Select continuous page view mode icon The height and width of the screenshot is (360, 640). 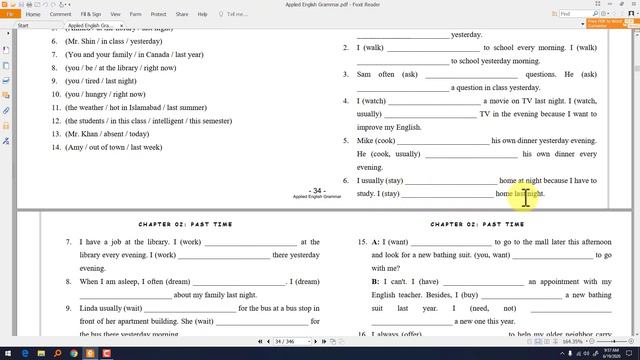(x=538, y=341)
